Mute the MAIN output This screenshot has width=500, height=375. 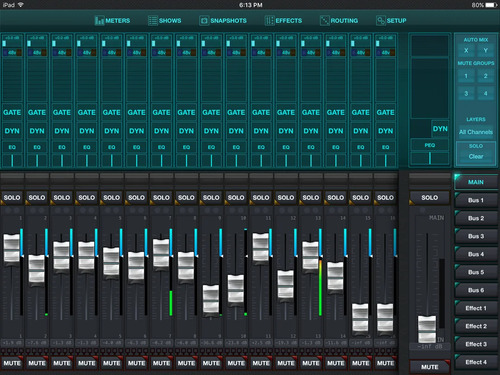tap(429, 367)
